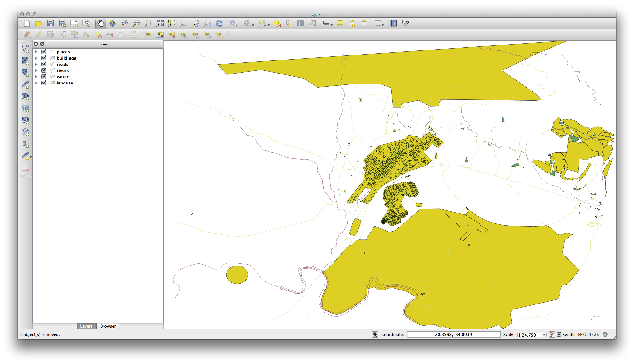Toggle the landuse layer checkbox
The height and width of the screenshot is (364, 634).
[x=44, y=83]
